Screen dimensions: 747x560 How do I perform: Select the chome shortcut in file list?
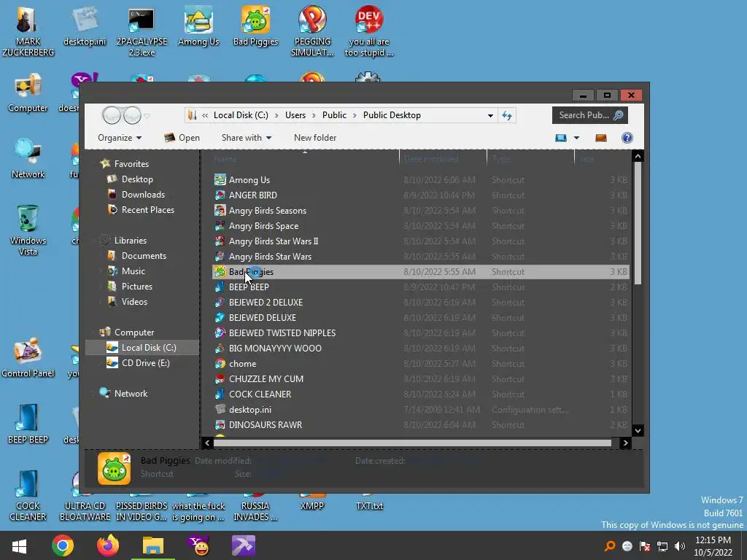[x=421, y=364]
